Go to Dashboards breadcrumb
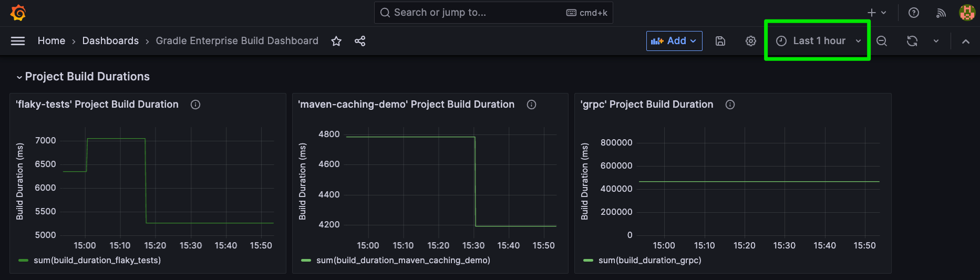The width and height of the screenshot is (980, 280). click(110, 41)
